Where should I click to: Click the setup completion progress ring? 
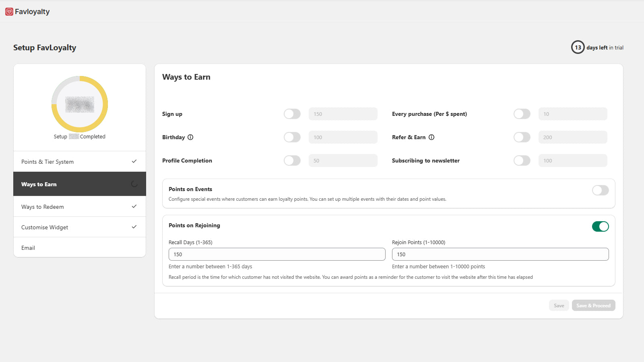pos(79,104)
